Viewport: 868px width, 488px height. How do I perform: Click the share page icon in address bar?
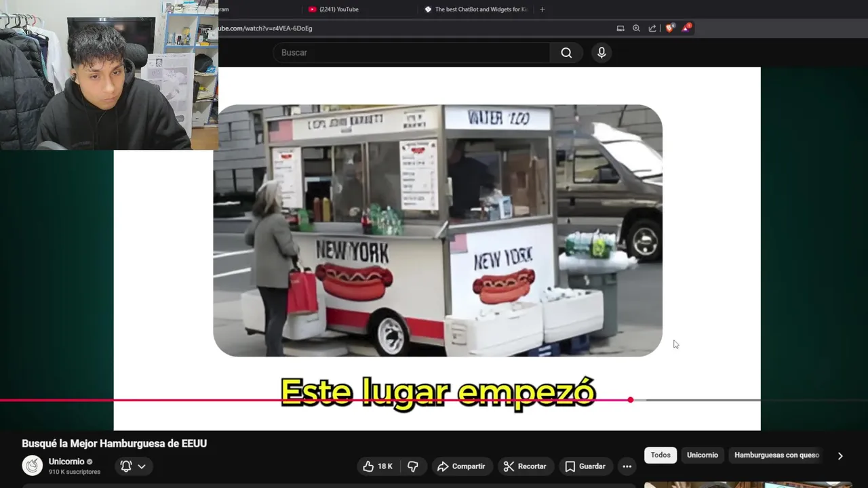(x=652, y=28)
